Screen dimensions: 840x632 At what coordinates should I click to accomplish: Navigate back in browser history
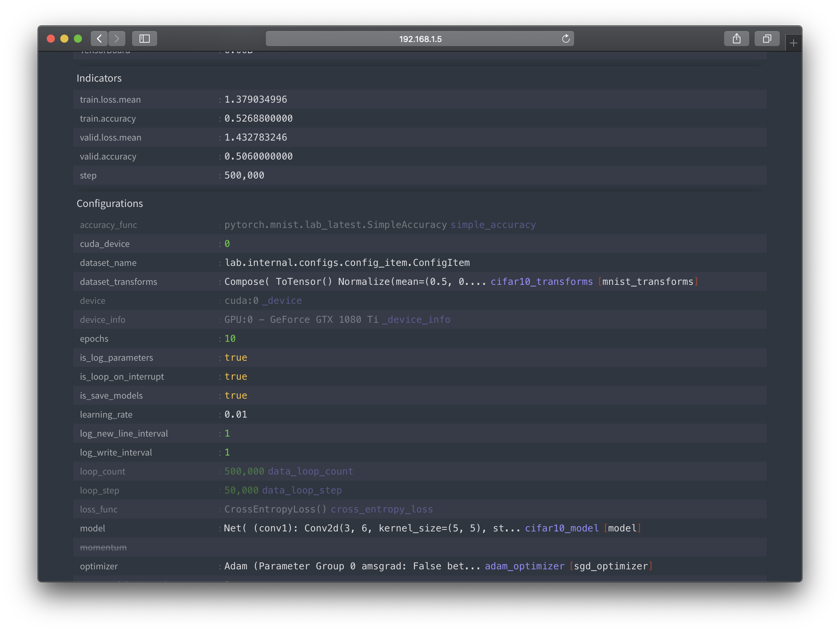pos(99,38)
